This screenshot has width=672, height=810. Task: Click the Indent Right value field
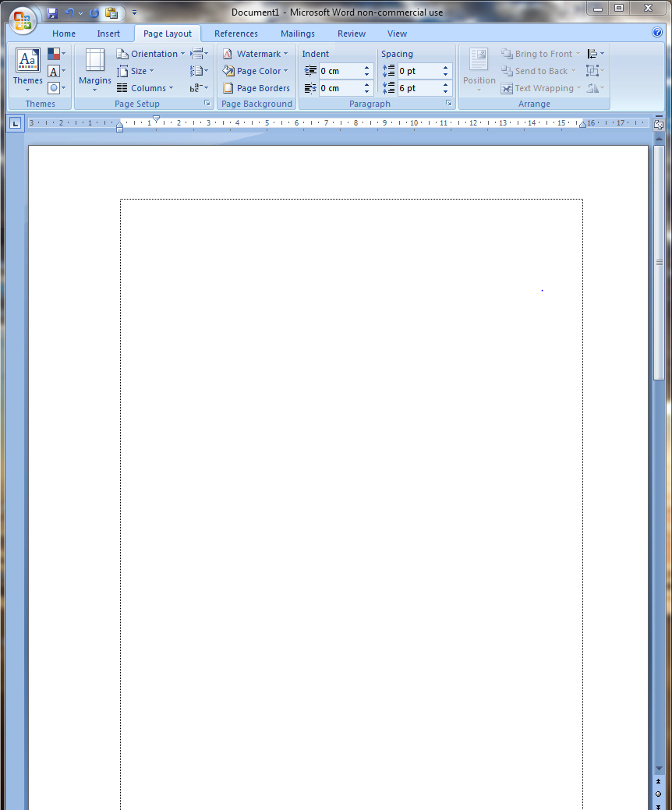coord(339,88)
